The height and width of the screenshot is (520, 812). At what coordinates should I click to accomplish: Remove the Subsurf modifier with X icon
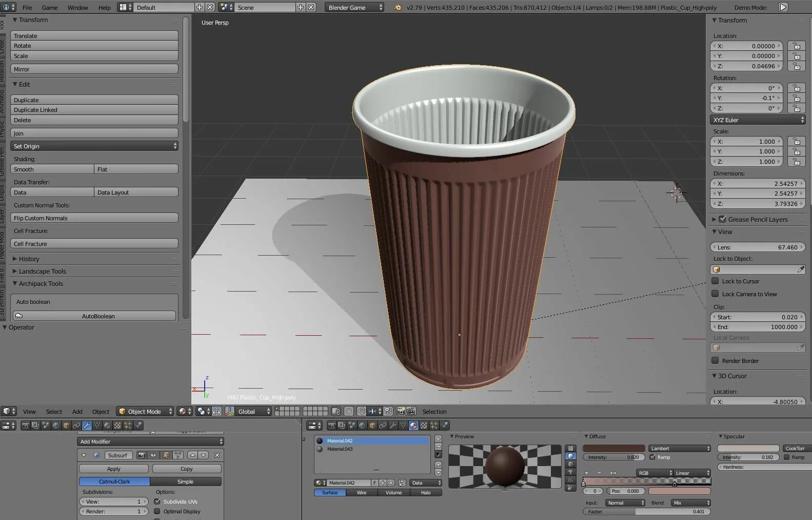pyautogui.click(x=217, y=455)
